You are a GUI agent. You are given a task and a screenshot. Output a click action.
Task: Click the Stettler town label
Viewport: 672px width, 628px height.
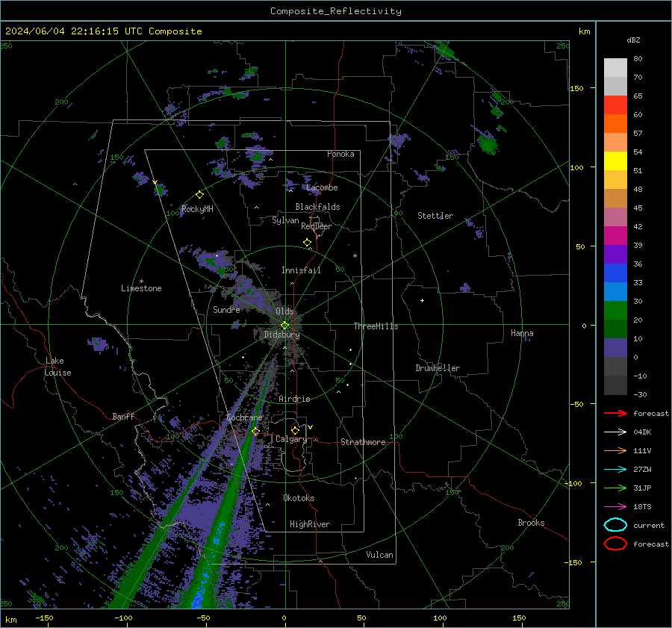point(435,216)
